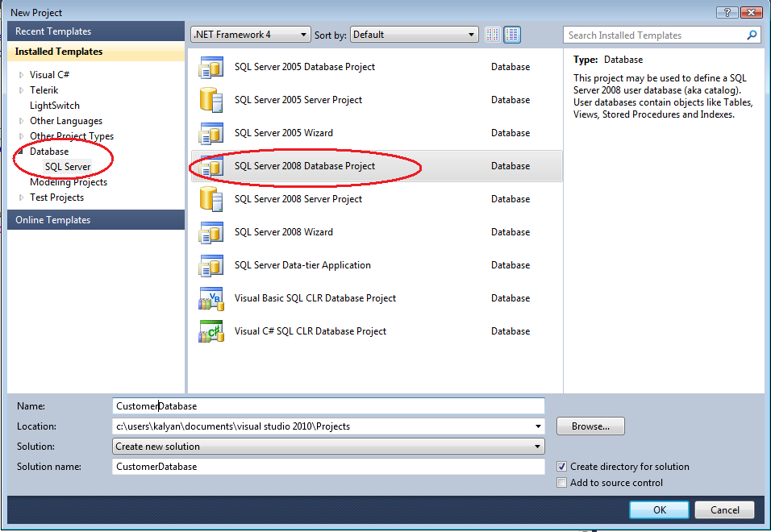Viewport: 771px width, 532px height.
Task: Click the SQL Server 2005 Database Project icon
Action: point(211,67)
